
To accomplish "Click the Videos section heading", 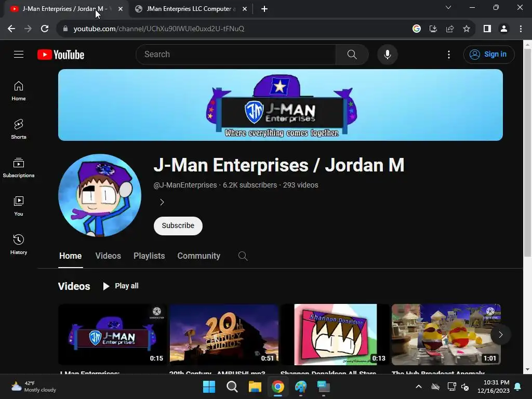I will pos(74,286).
